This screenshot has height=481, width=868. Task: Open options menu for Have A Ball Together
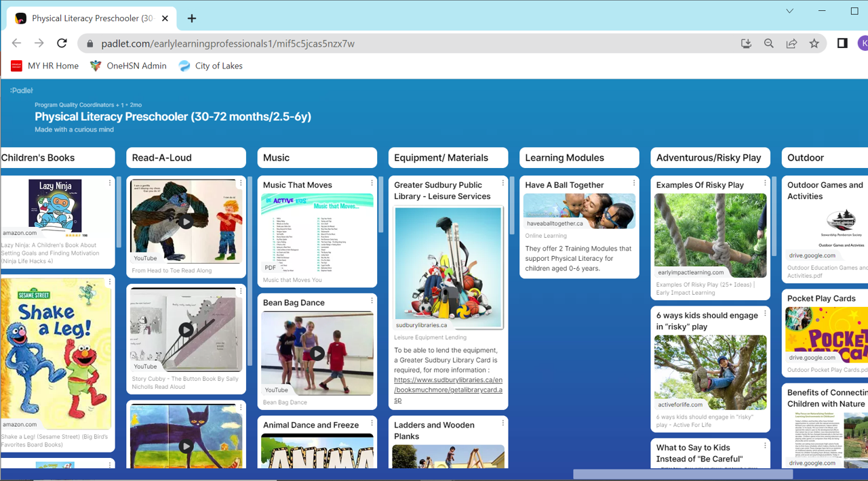634,184
